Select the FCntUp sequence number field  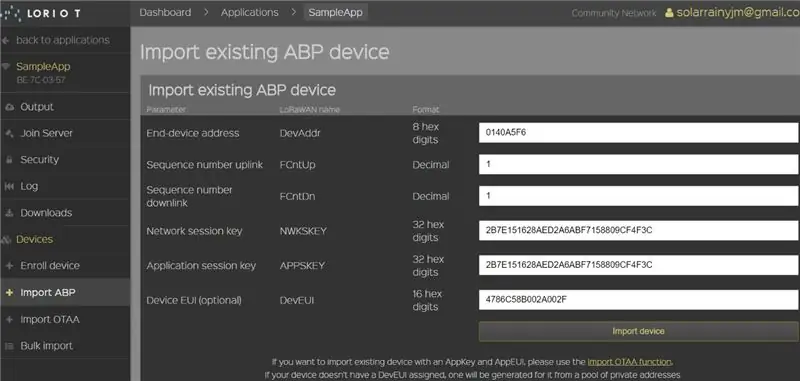pos(639,165)
